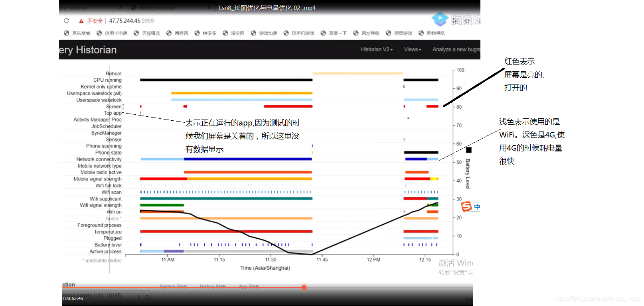644x306 pixels.
Task: Open the 百度一下 bookmark
Action: pos(334,33)
